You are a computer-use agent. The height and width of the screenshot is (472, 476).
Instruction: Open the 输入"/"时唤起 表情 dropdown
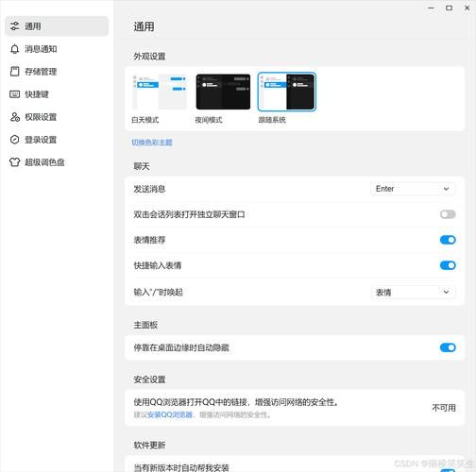pos(413,293)
